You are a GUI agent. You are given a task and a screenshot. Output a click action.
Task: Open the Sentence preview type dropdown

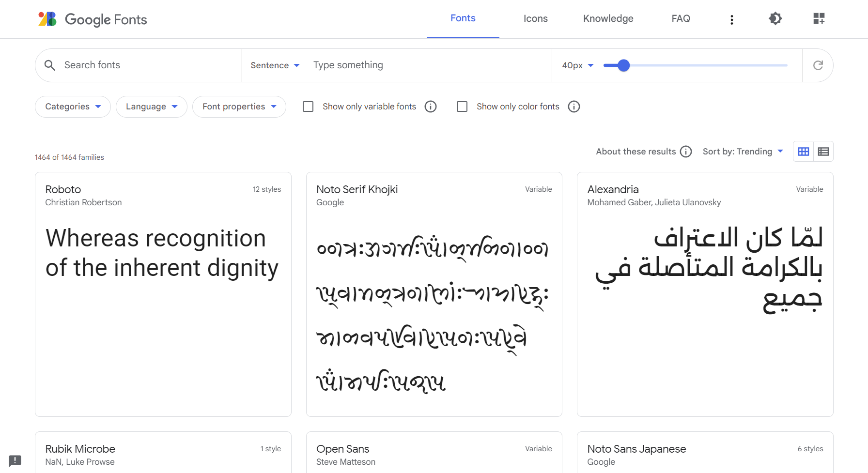pyautogui.click(x=275, y=65)
